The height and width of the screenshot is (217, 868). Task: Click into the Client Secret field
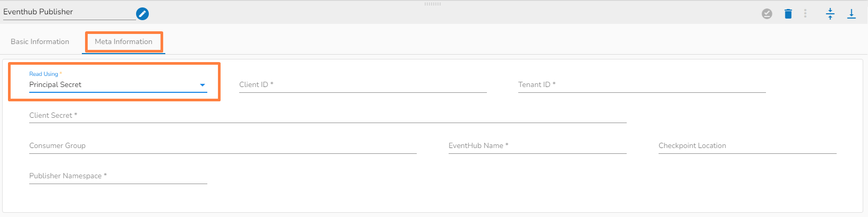pos(327,116)
